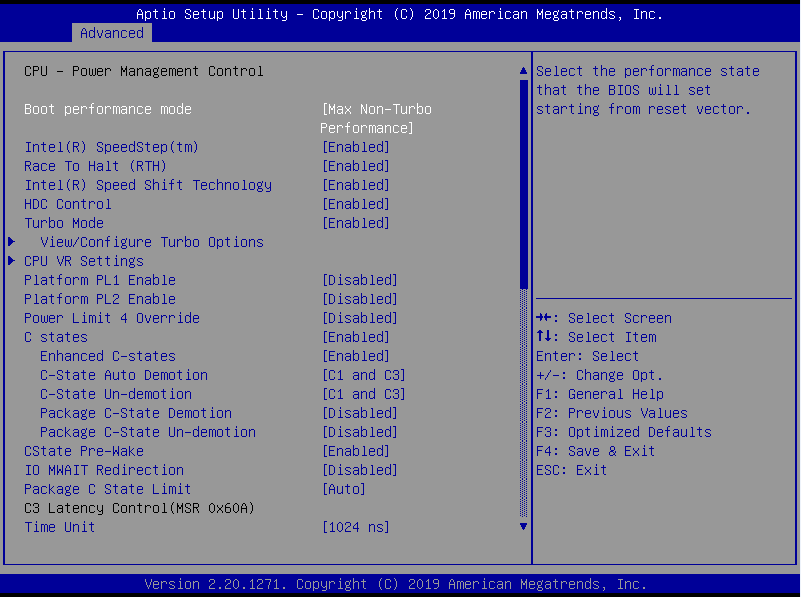Open C-State Auto Demotion value list

[x=363, y=375]
